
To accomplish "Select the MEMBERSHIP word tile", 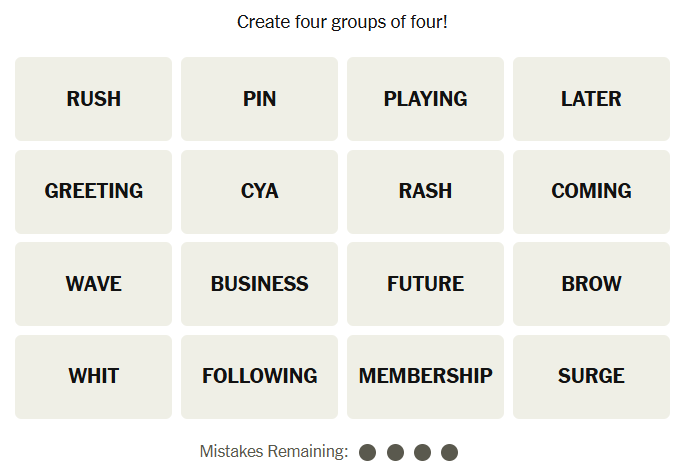I will [425, 376].
